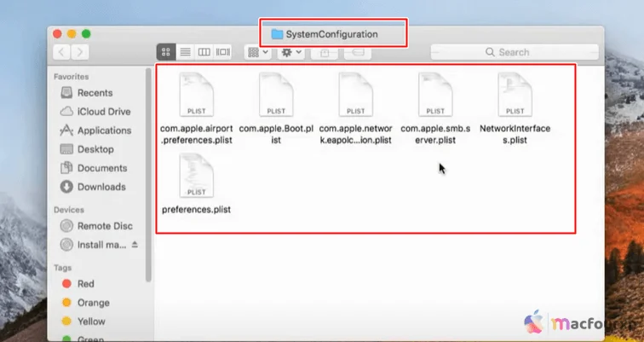Eject the Install ma... volume
The image size is (644, 342).
pos(135,245)
